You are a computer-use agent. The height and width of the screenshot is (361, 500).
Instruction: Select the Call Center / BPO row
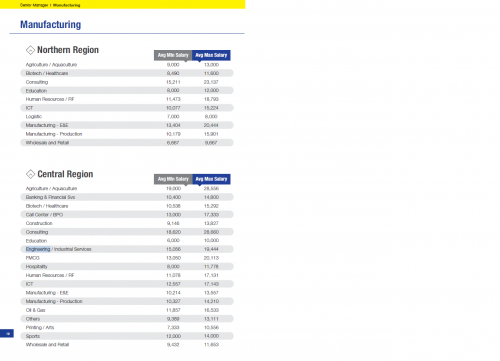(127, 215)
